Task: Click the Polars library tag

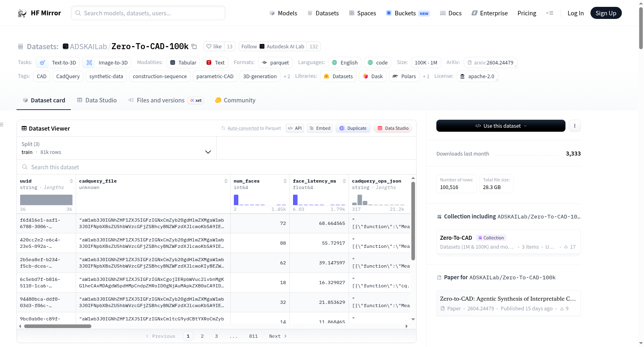Action: click(405, 76)
